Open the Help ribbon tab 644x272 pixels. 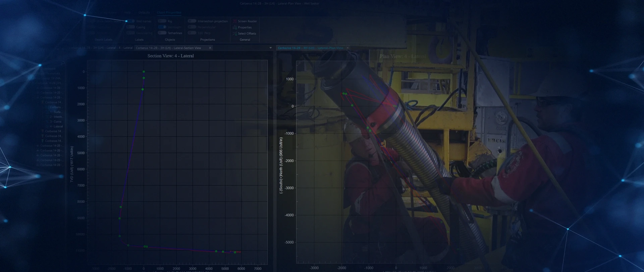coord(127,12)
